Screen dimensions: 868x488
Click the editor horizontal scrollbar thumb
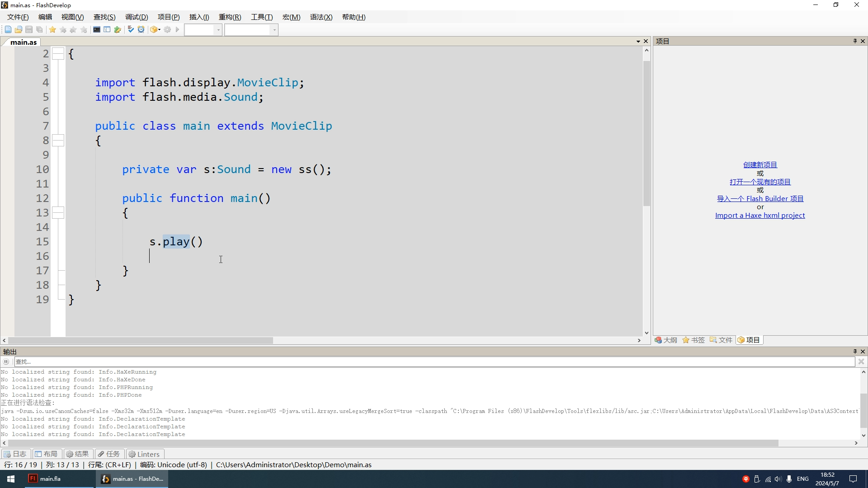coord(141,341)
